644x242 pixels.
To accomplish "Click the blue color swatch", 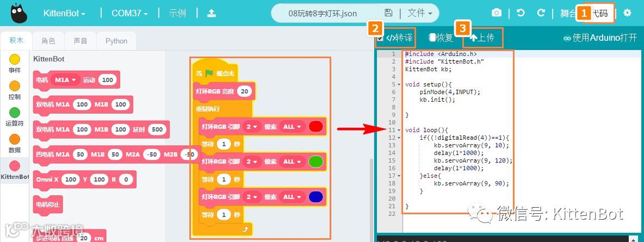I will pos(315,197).
